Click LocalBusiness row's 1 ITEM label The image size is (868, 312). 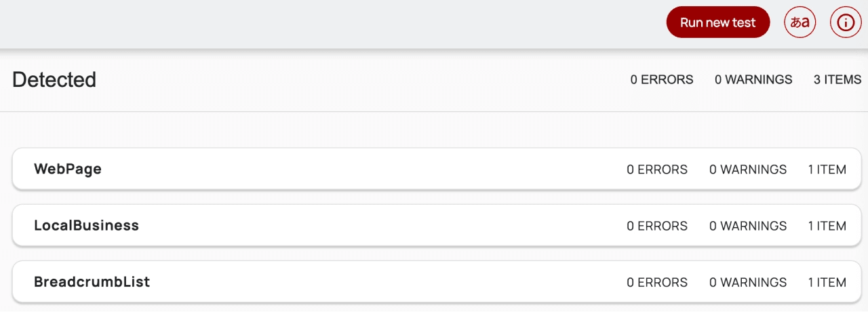(x=827, y=226)
